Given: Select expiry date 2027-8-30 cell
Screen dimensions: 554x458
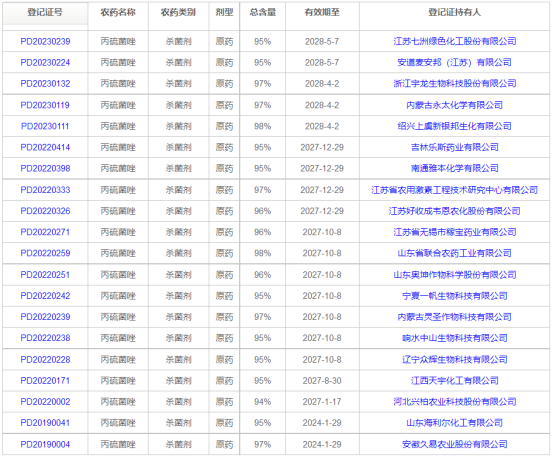Looking at the screenshot, I should tap(322, 381).
